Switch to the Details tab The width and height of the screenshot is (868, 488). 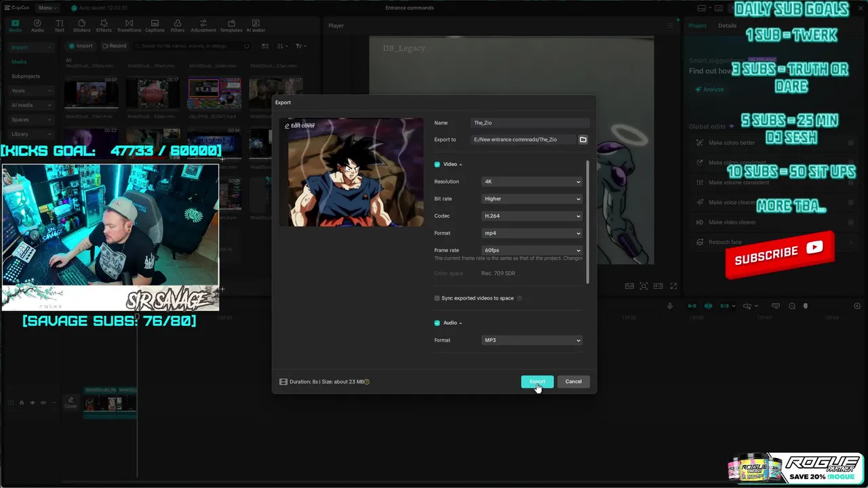point(727,26)
